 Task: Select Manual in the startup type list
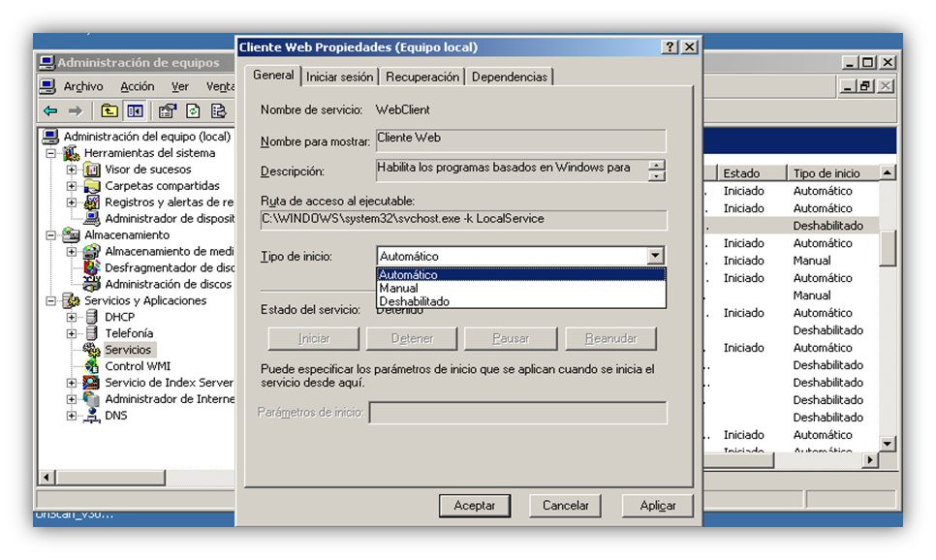[x=521, y=288]
